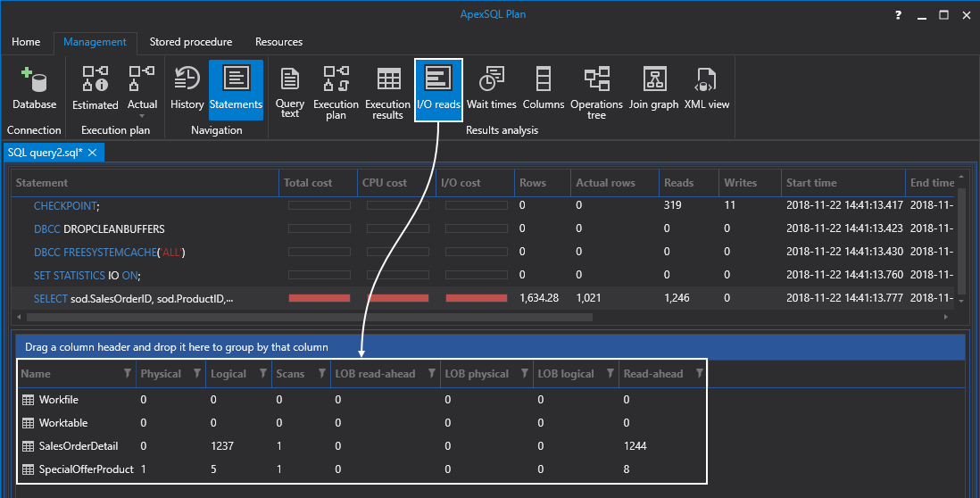The height and width of the screenshot is (498, 980).
Task: Open the Resources ribbon tab
Action: tap(278, 42)
